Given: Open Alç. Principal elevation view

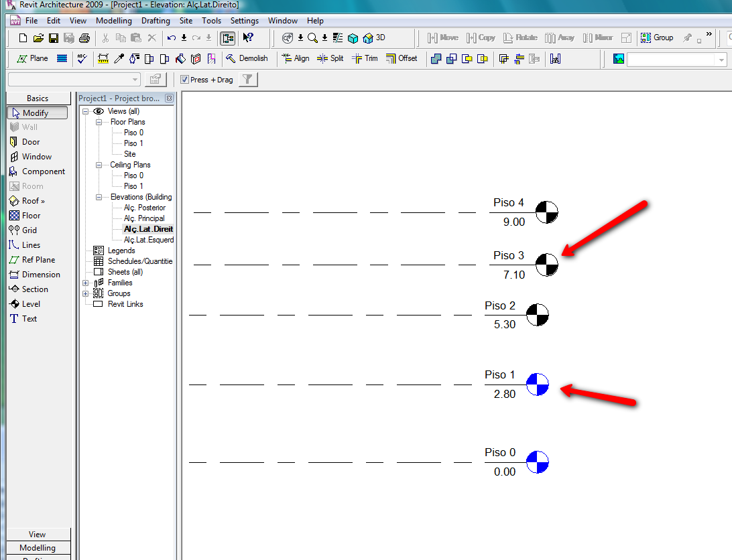Looking at the screenshot, I should (x=144, y=218).
